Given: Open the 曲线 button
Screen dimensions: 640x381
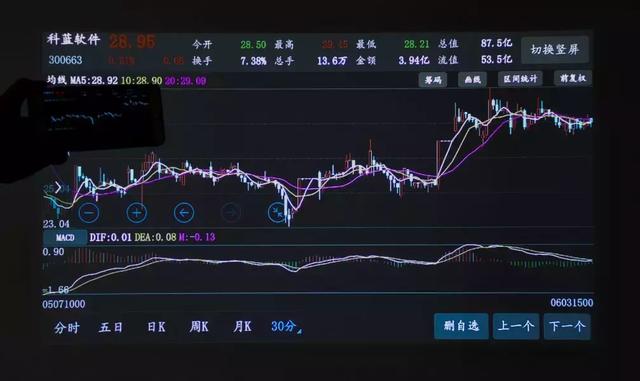Looking at the screenshot, I should (x=472, y=79).
